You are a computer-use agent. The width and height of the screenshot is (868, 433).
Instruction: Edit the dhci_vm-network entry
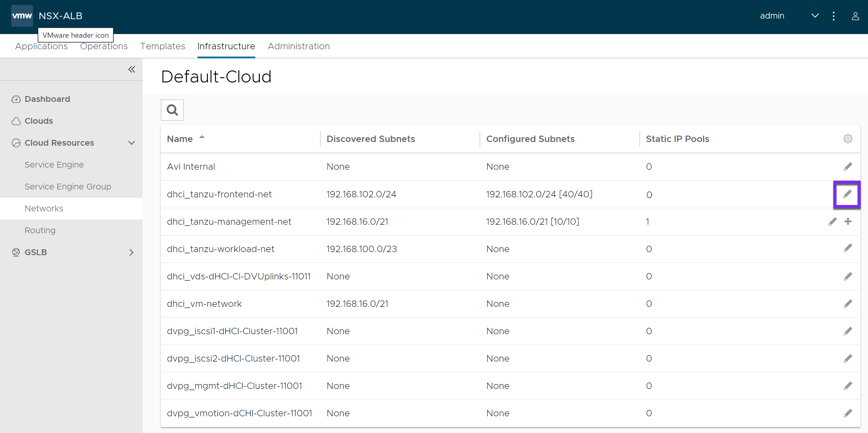coord(848,303)
